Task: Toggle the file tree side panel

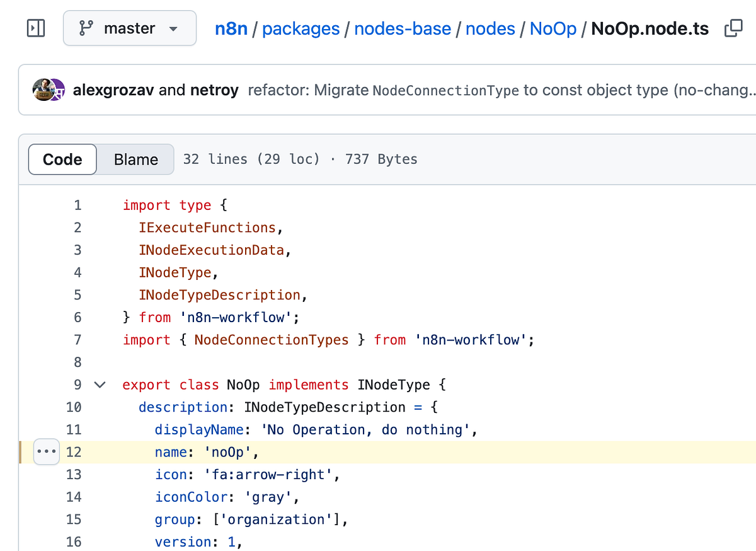Action: pyautogui.click(x=35, y=28)
